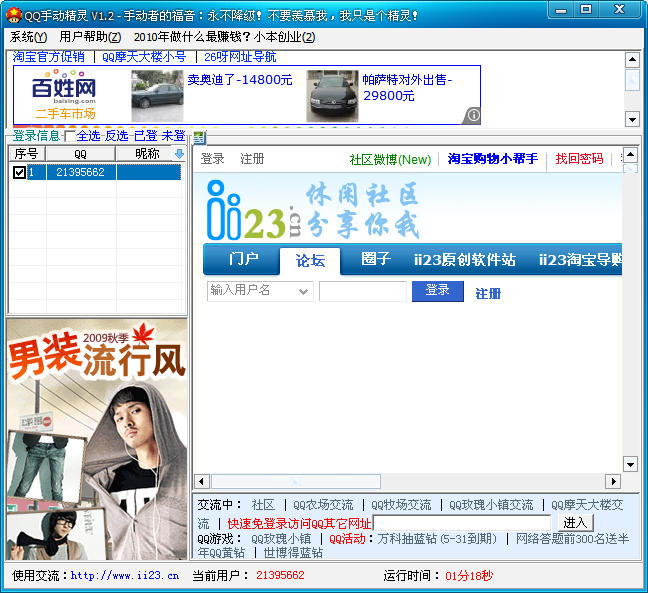Click the ad panel scroll down arrow
The image size is (648, 593).
pyautogui.click(x=632, y=119)
